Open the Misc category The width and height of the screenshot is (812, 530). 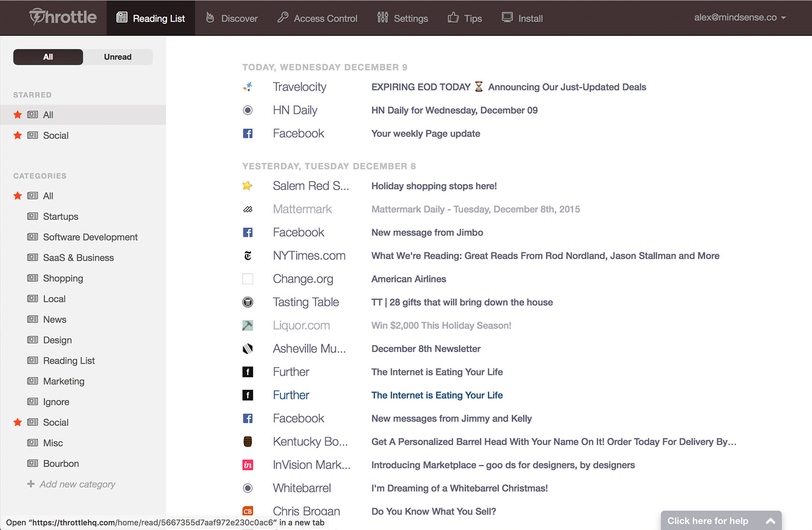coord(53,443)
